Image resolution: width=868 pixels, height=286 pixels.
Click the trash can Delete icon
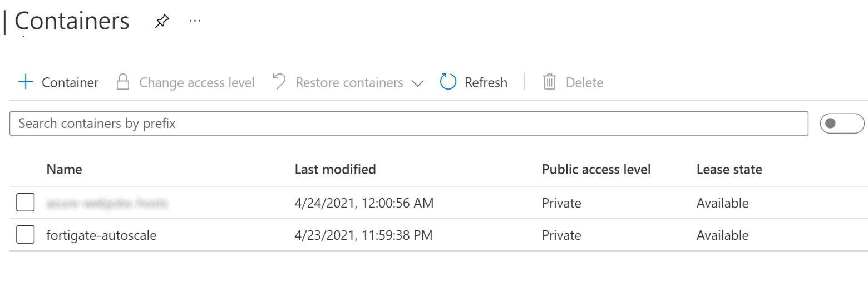550,82
